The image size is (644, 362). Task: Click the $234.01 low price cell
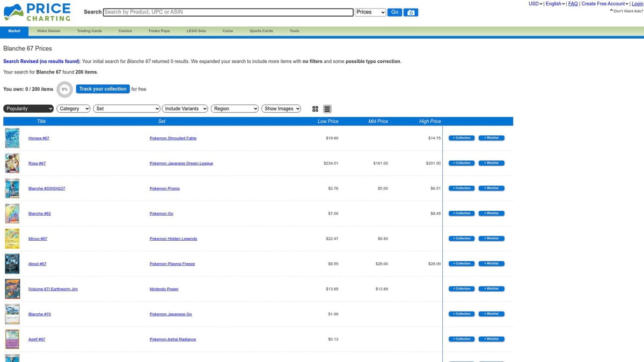332,163
